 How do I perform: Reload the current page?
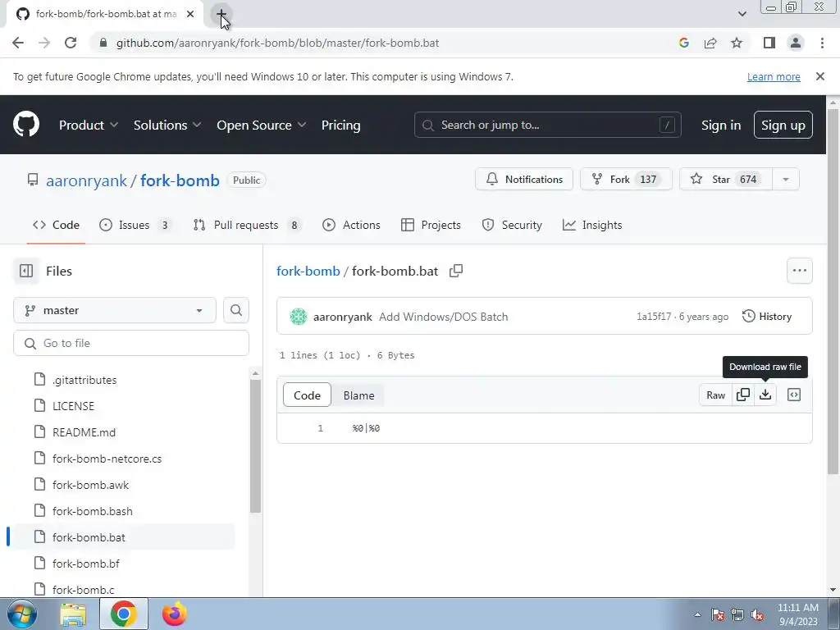coord(71,43)
